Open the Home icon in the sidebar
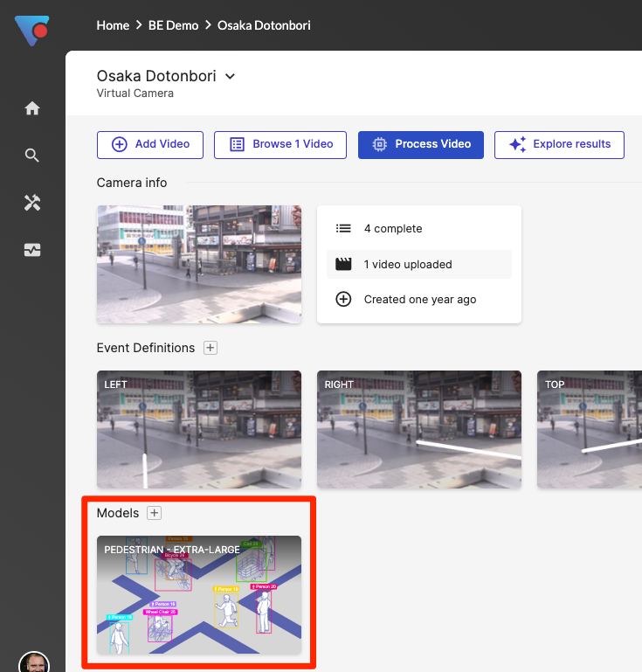The height and width of the screenshot is (672, 642). 32,108
